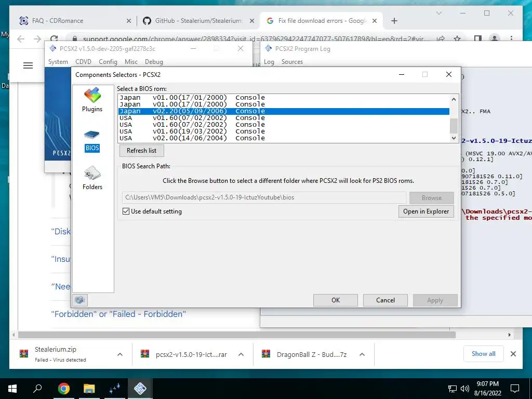
Task: Open the Plugins section in Components Selectors
Action: pos(92,100)
